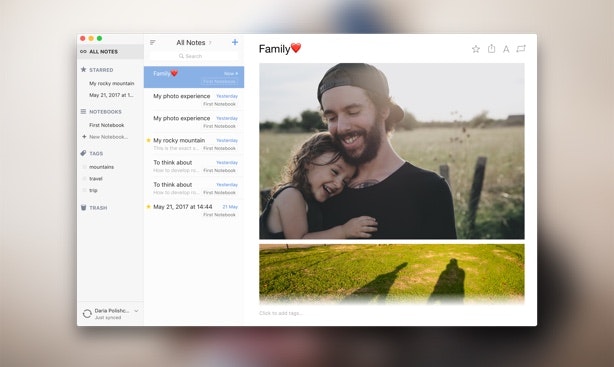Select the mountains tag
This screenshot has height=367, width=614.
click(x=101, y=167)
